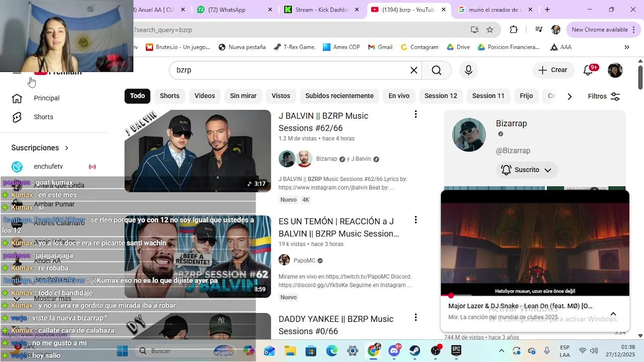Open Windows Settings gear in taskbar
The height and width of the screenshot is (362, 644).
tap(353, 350)
